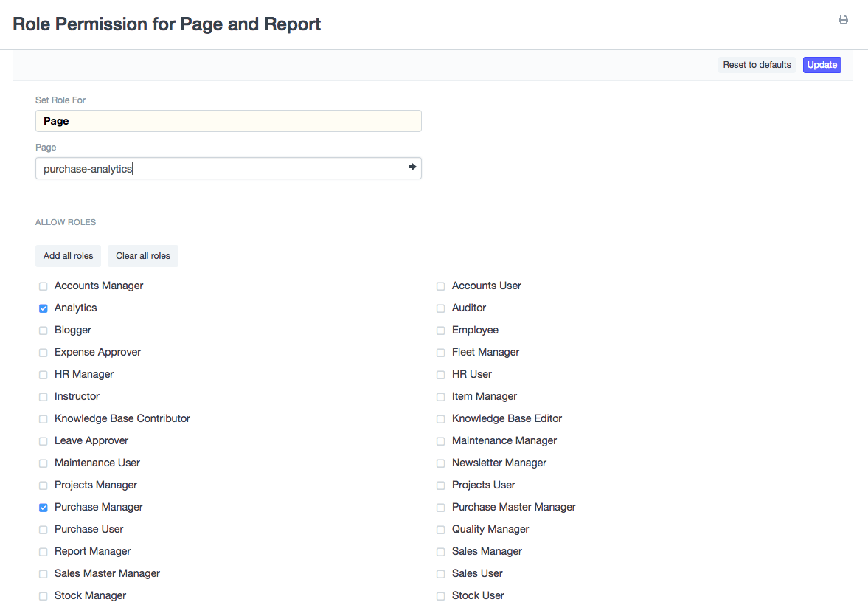The width and height of the screenshot is (868, 605).
Task: Uncheck the Purchase Manager checkbox
Action: (44, 508)
